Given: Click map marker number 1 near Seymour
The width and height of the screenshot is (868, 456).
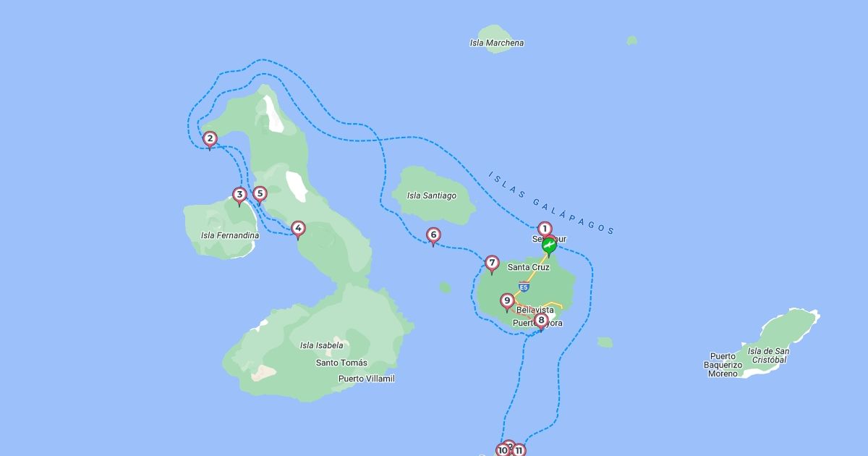Looking at the screenshot, I should [545, 229].
